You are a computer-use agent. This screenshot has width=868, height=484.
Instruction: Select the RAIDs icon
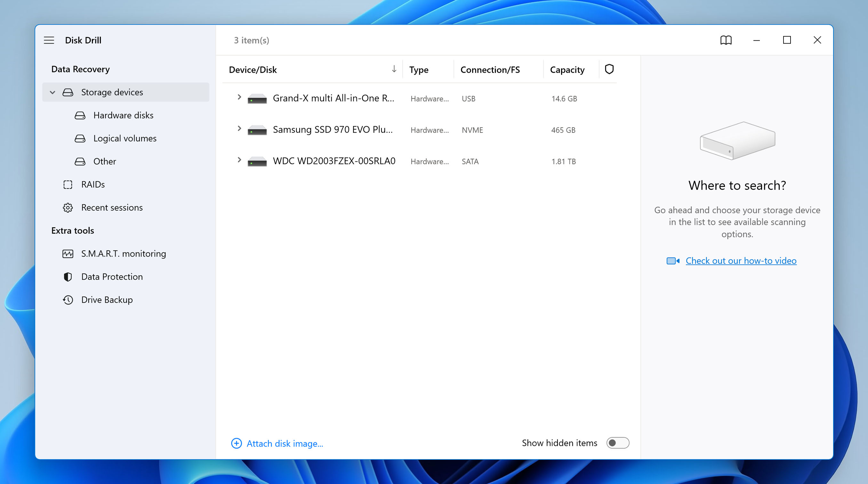[x=68, y=184]
